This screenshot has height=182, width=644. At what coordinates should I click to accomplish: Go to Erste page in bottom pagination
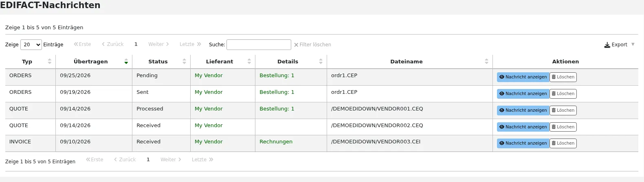click(95, 160)
